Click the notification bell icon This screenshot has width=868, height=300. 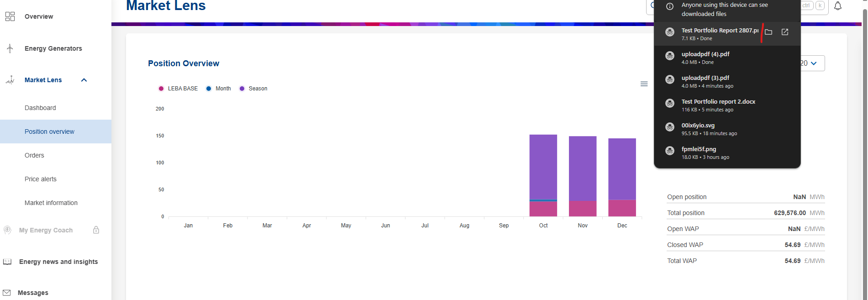click(x=838, y=6)
